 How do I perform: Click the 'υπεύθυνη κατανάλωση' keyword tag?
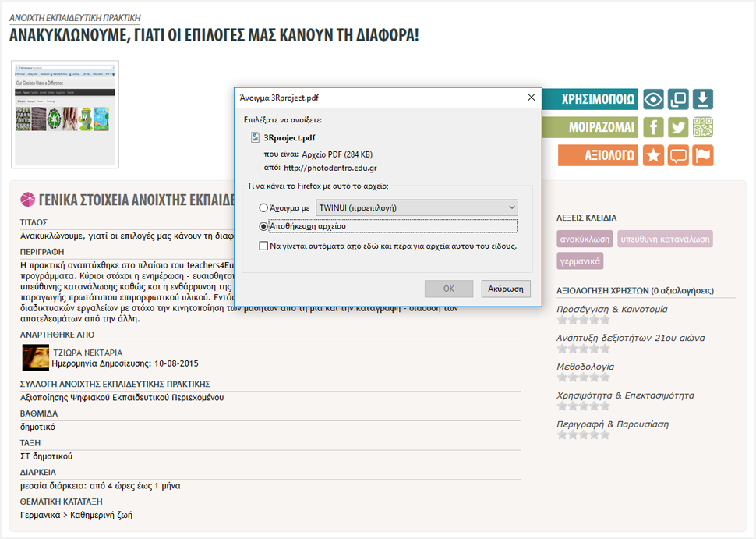tap(665, 239)
